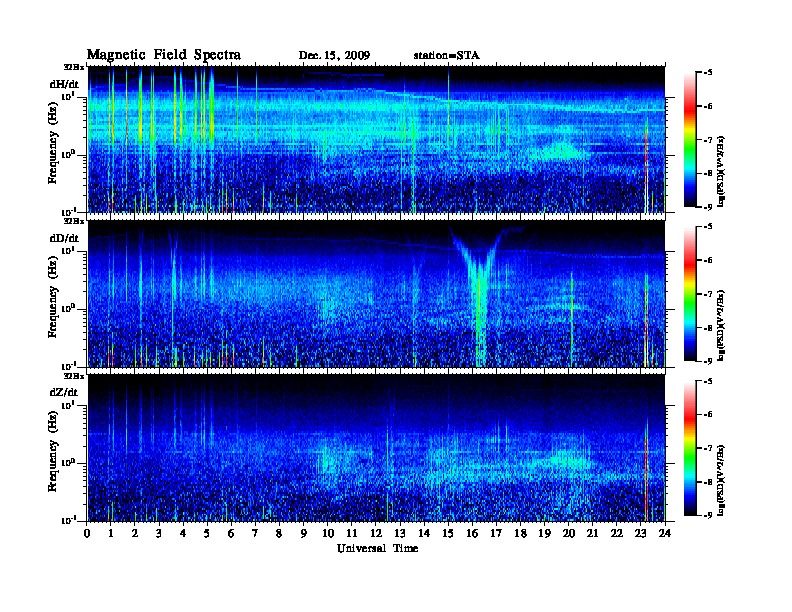The height and width of the screenshot is (612, 792).
Task: Click the dH/dt panel label
Action: tap(64, 84)
